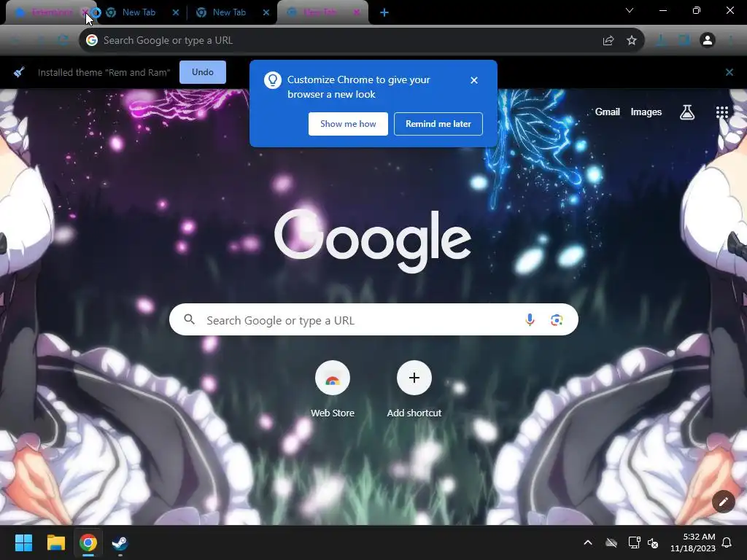Bookmark this tab with the star icon

pos(632,41)
